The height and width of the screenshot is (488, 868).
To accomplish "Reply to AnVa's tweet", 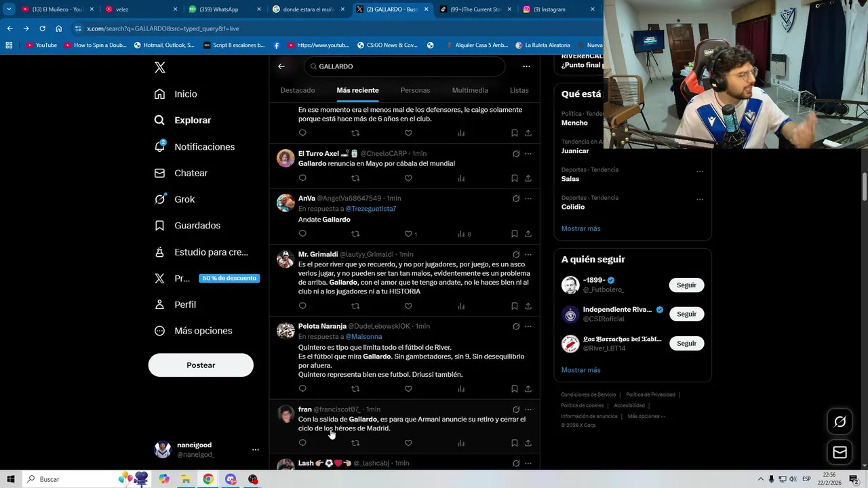I will point(302,234).
